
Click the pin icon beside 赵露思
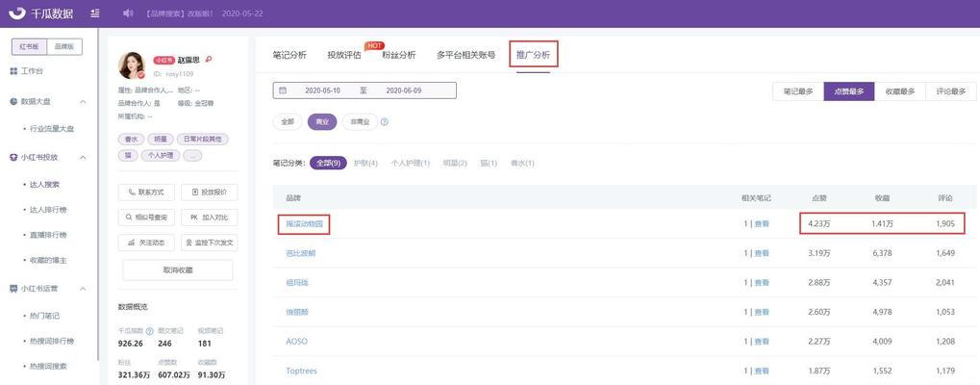coord(209,60)
